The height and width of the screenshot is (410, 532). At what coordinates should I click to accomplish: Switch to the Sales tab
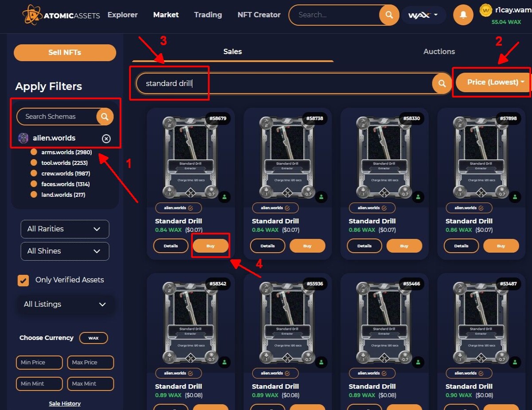click(233, 52)
